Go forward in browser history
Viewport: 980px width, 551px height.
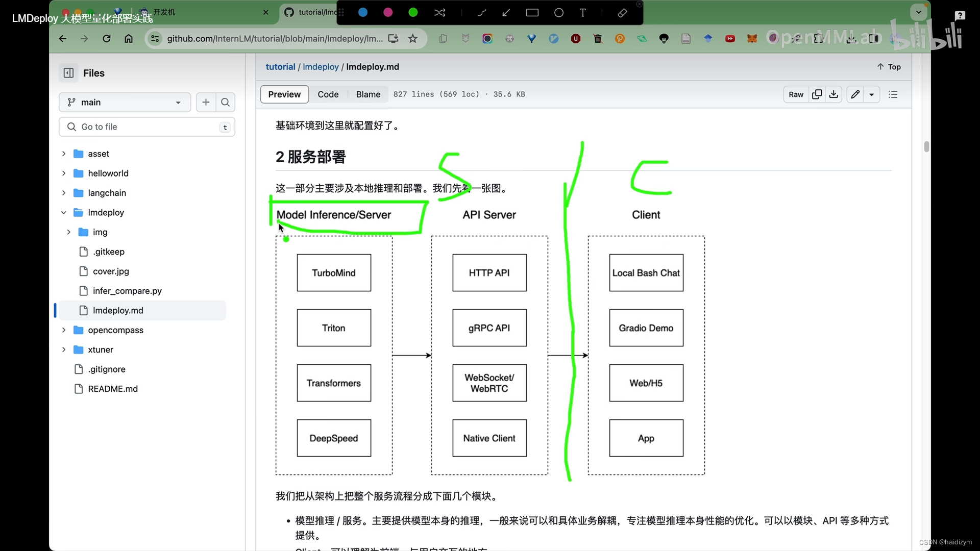point(84,39)
